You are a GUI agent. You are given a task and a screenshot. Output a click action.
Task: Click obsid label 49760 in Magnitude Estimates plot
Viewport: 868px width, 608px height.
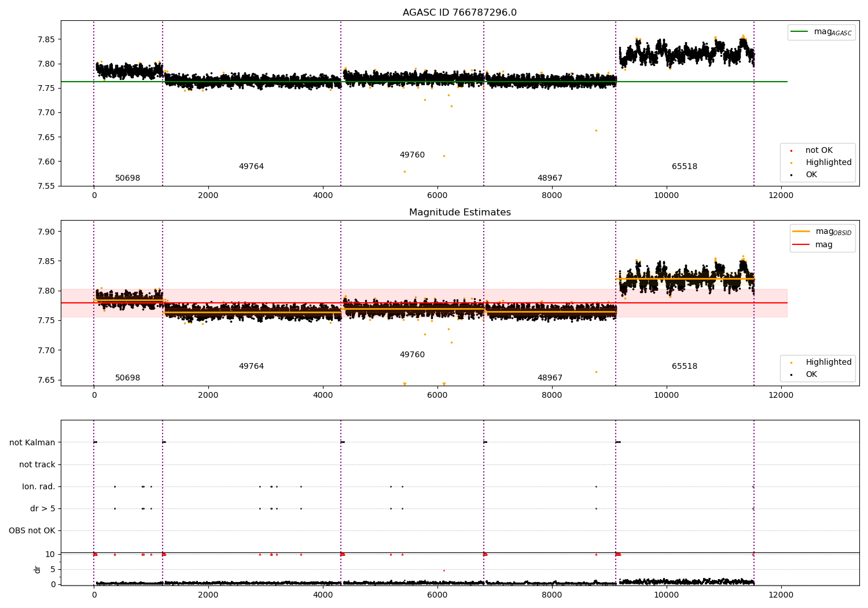(412, 354)
